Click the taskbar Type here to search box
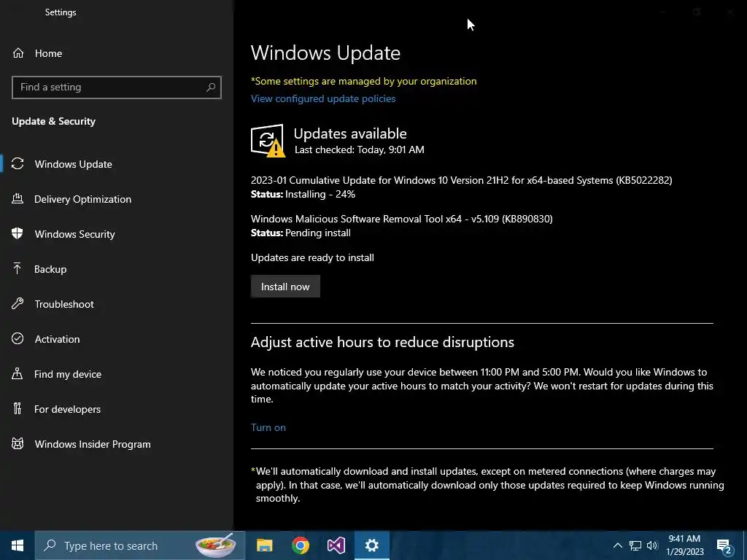This screenshot has height=560, width=747. pyautogui.click(x=140, y=545)
